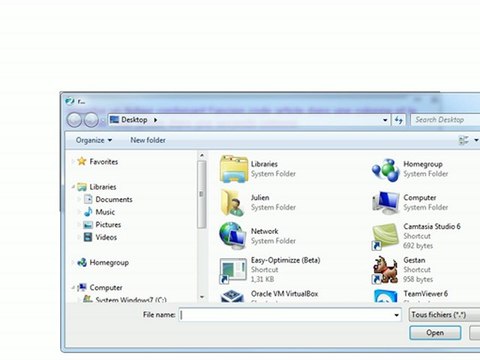Click the Desktop icon in address bar
The height and width of the screenshot is (360, 480).
coord(114,119)
